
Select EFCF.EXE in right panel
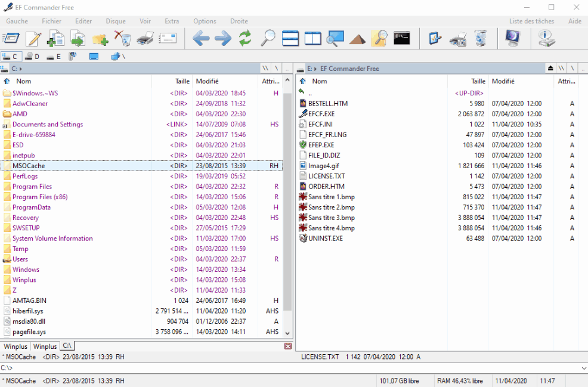(438, 114)
